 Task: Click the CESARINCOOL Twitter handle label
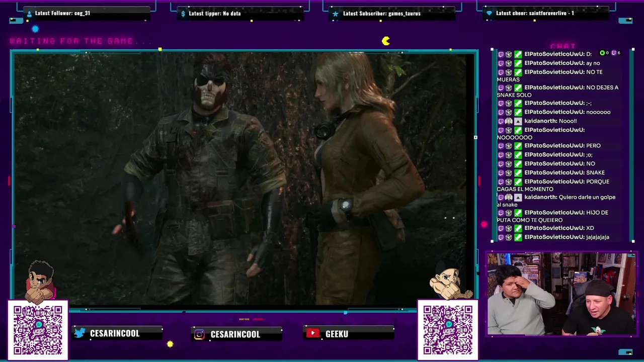point(115,333)
